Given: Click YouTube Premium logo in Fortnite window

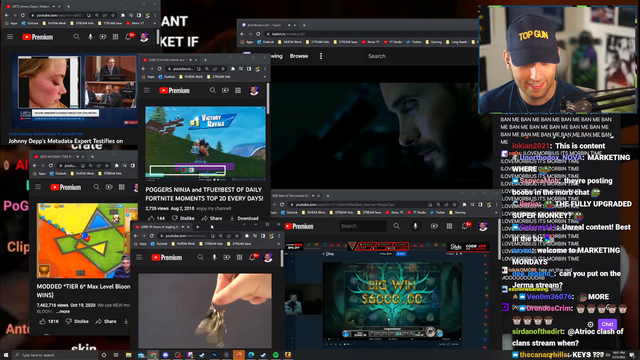Looking at the screenshot, I should point(174,90).
